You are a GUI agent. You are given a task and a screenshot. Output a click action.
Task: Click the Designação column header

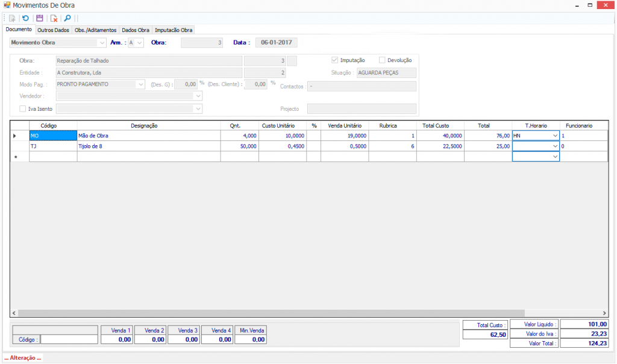click(149, 125)
